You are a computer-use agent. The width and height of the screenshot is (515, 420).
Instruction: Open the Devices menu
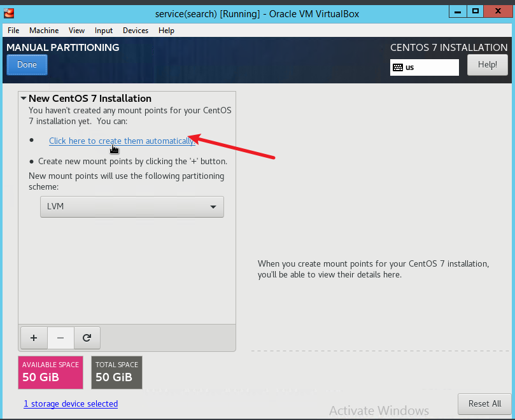pyautogui.click(x=136, y=30)
